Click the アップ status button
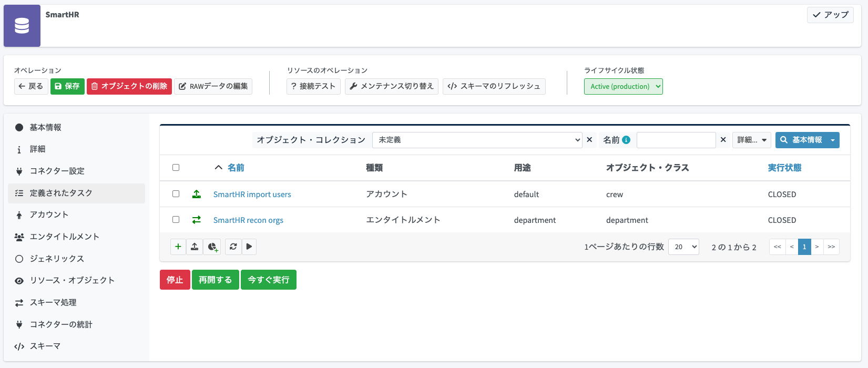The width and height of the screenshot is (868, 368). pyautogui.click(x=830, y=15)
